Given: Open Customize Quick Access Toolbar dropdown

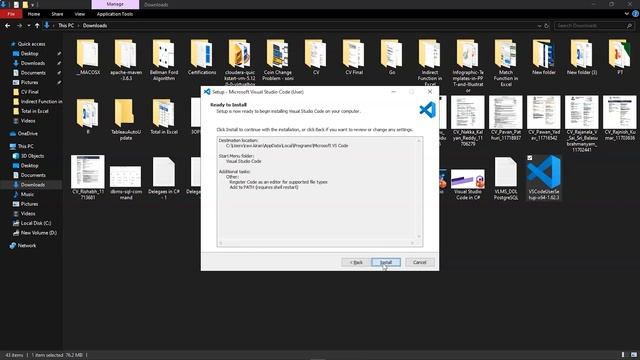Looking at the screenshot, I should click(33, 4).
